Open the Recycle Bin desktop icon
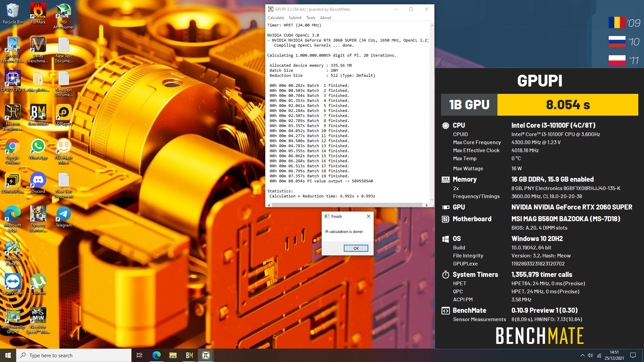 click(x=13, y=13)
